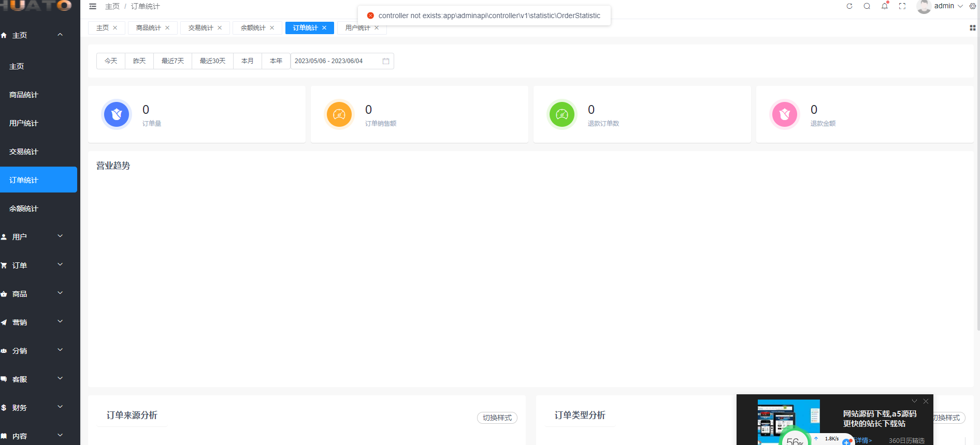Image resolution: width=980 pixels, height=445 pixels.
Task: Open the admin account dropdown
Action: pos(948,6)
